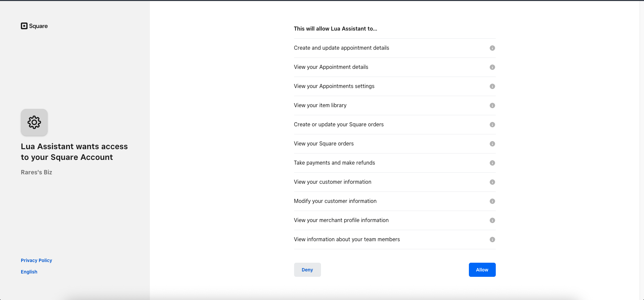This screenshot has width=644, height=300.
Task: Open info icon for team members information
Action: pos(492,240)
